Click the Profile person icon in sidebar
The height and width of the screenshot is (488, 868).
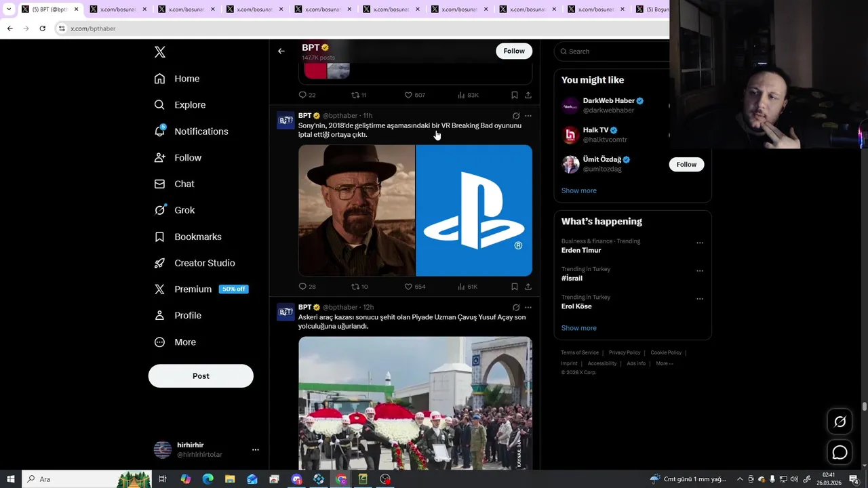[159, 316]
